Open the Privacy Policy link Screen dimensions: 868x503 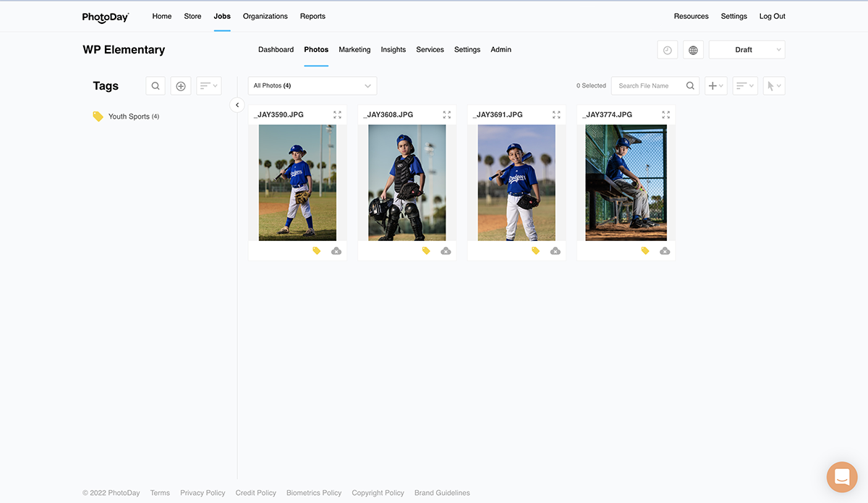click(x=203, y=493)
